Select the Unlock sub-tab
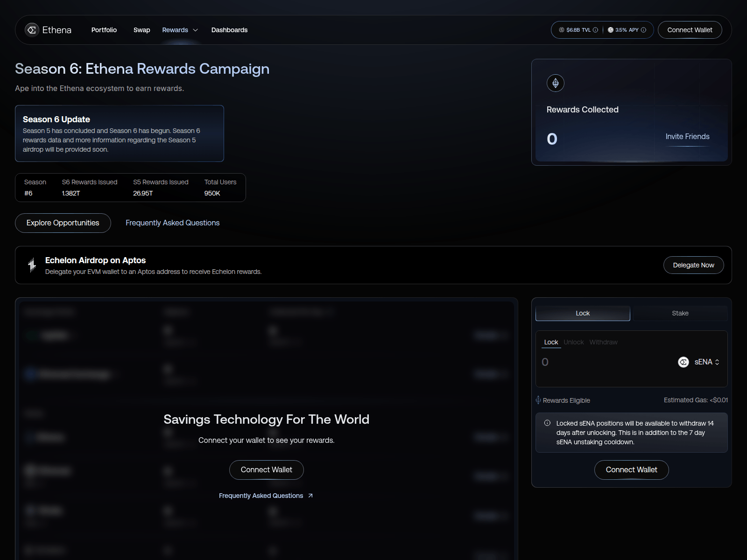 (x=573, y=342)
